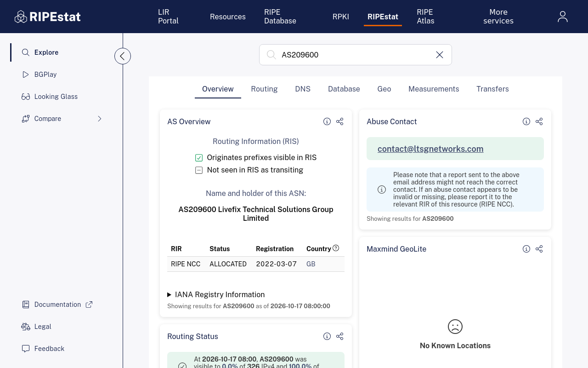Click the magnifier icon in the search box

point(271,55)
